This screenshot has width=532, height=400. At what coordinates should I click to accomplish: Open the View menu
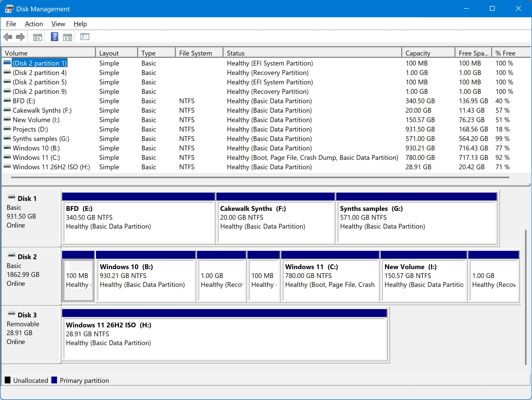(x=58, y=24)
